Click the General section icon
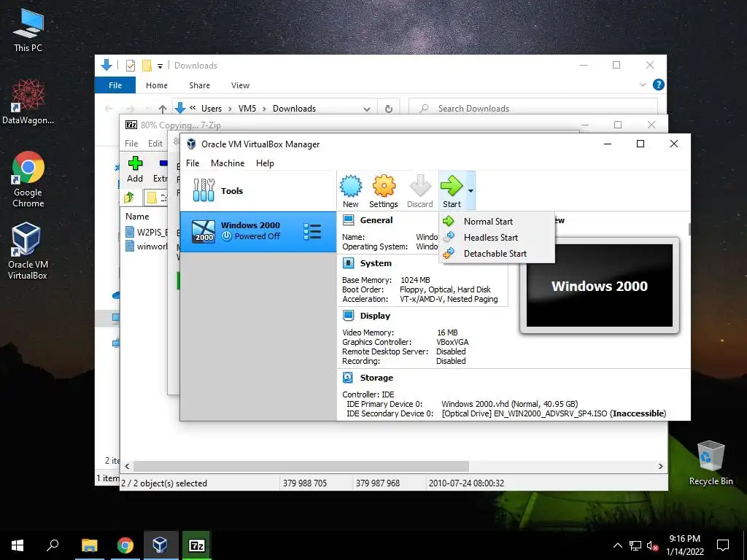747x560 pixels. [x=348, y=220]
